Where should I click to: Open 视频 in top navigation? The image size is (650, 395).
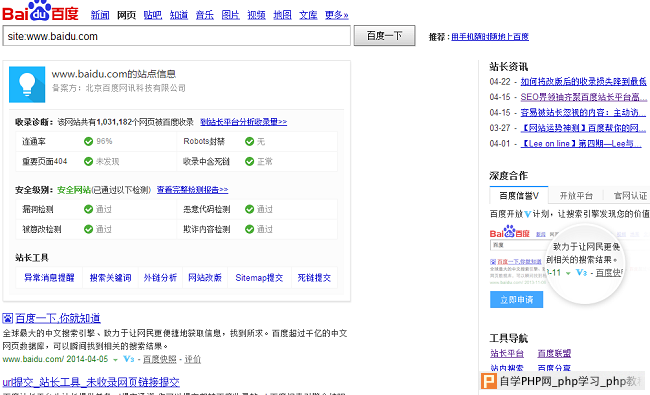coord(257,15)
